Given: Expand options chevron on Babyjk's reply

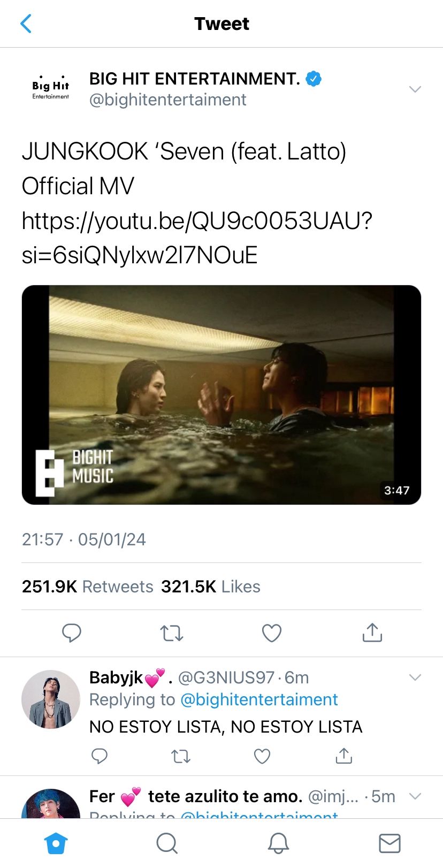Looking at the screenshot, I should [x=415, y=677].
